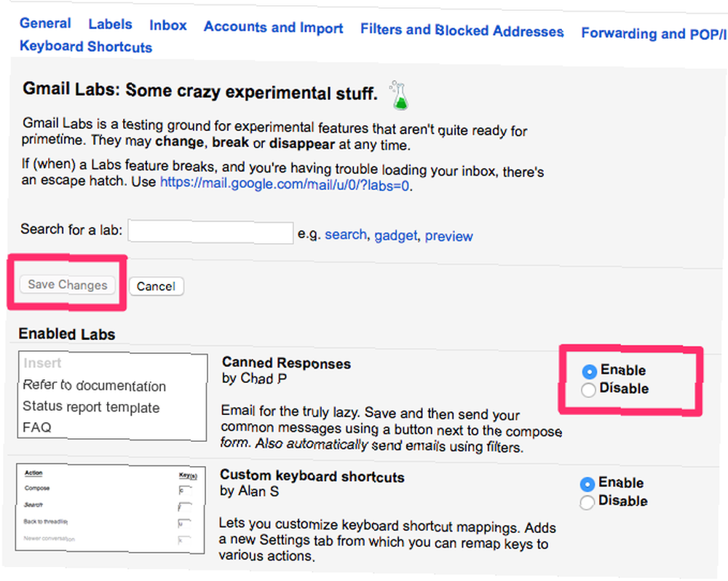
Task: Click the 'preview' example link
Action: pos(449,237)
